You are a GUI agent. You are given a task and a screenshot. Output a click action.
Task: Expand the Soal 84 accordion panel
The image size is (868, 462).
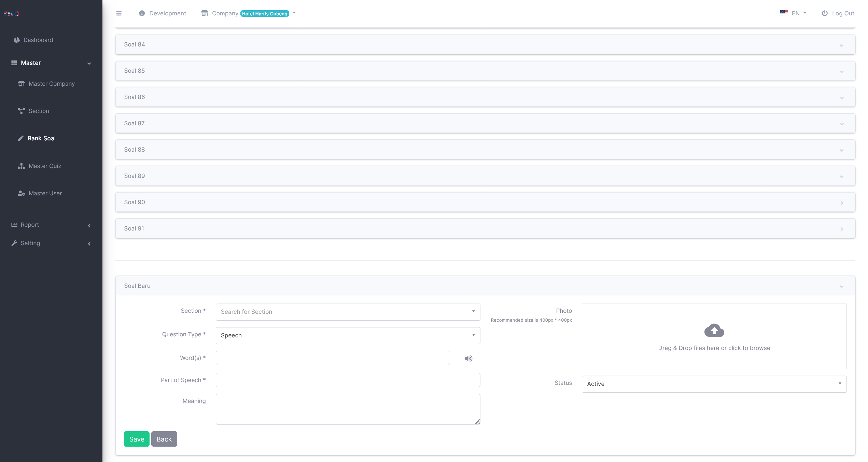pos(485,44)
